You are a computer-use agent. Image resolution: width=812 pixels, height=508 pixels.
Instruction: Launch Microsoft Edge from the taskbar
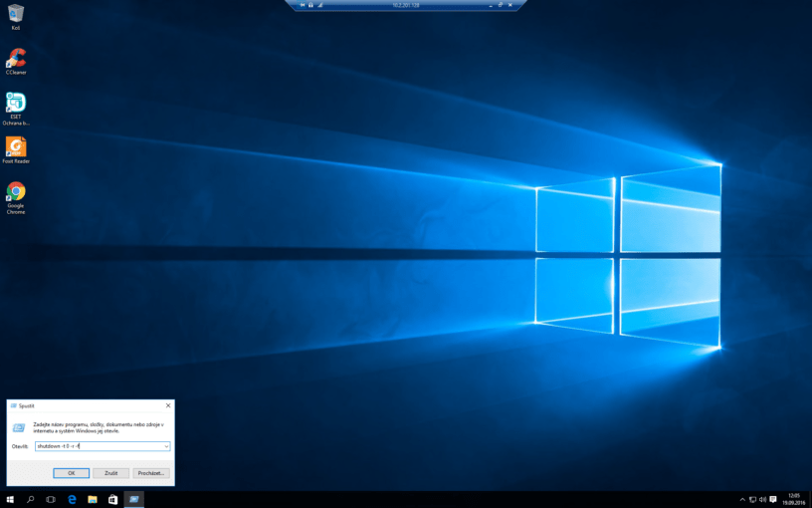coord(72,500)
